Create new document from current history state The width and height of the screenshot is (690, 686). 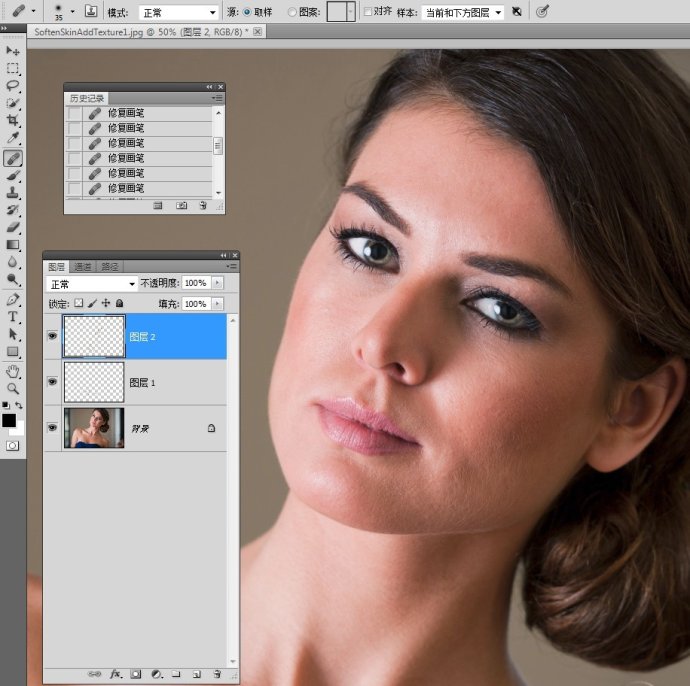[158, 205]
